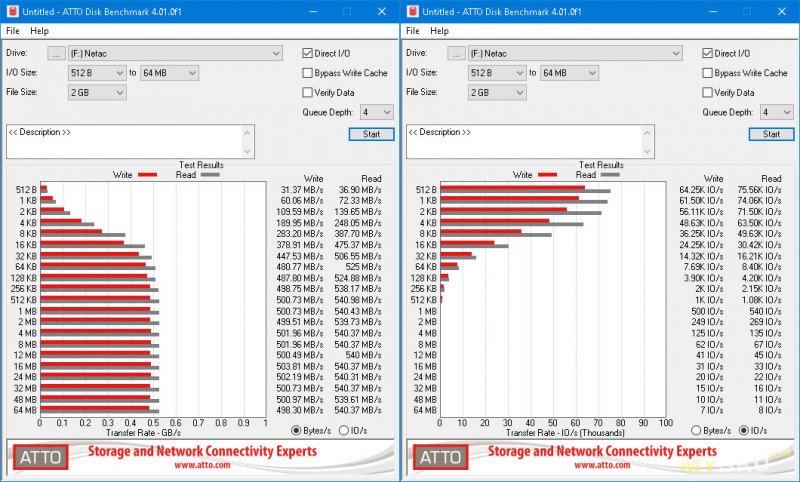Click description scrollbar down arrow in left window

[247, 151]
